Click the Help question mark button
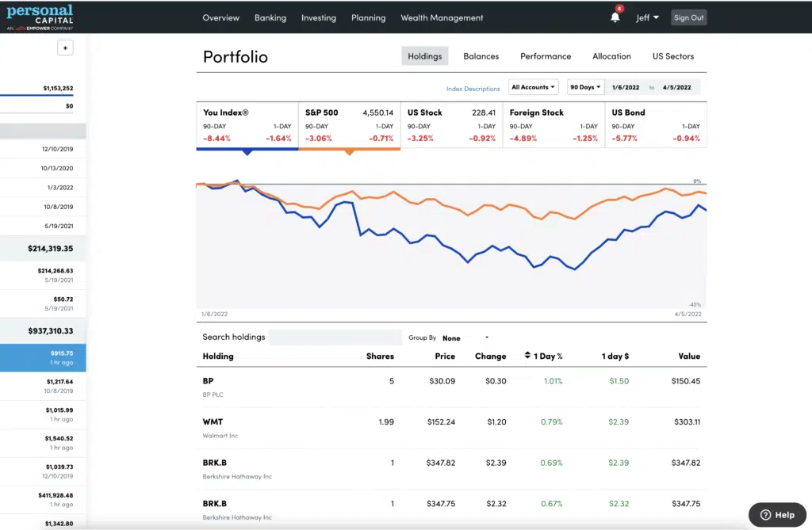This screenshot has width=812, height=530. (x=777, y=514)
